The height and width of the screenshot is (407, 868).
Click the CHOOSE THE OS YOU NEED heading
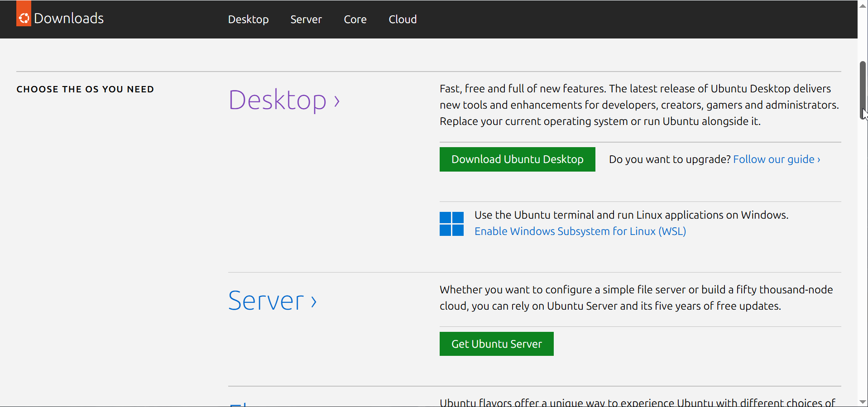click(x=85, y=89)
